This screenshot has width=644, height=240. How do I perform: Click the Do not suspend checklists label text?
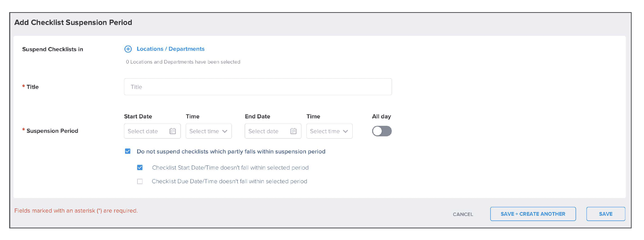(x=231, y=151)
